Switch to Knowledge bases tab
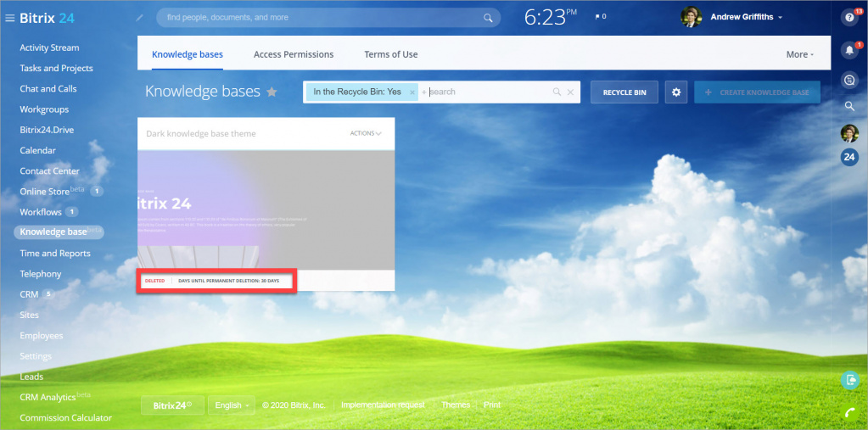The image size is (868, 430). pos(188,54)
